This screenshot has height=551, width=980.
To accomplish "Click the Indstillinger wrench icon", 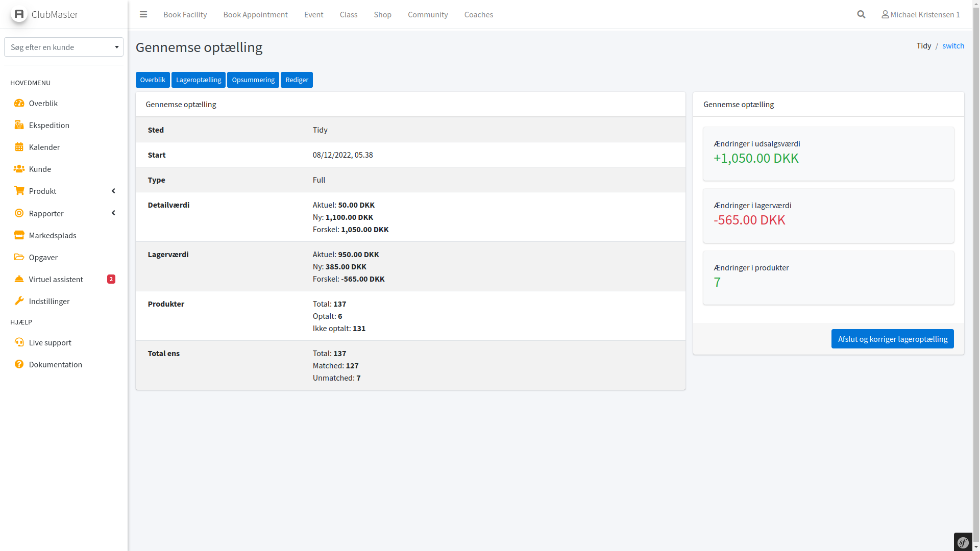I will click(x=19, y=301).
